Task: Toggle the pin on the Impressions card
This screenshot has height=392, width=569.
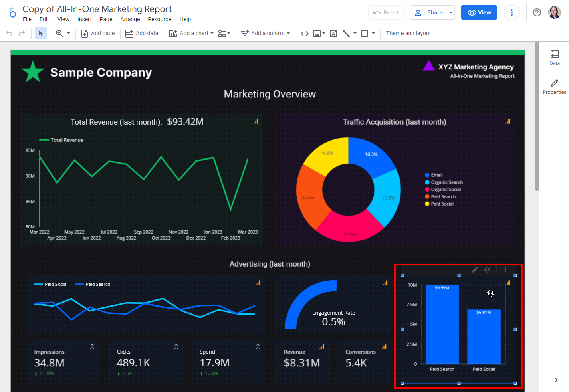Action: (x=93, y=346)
